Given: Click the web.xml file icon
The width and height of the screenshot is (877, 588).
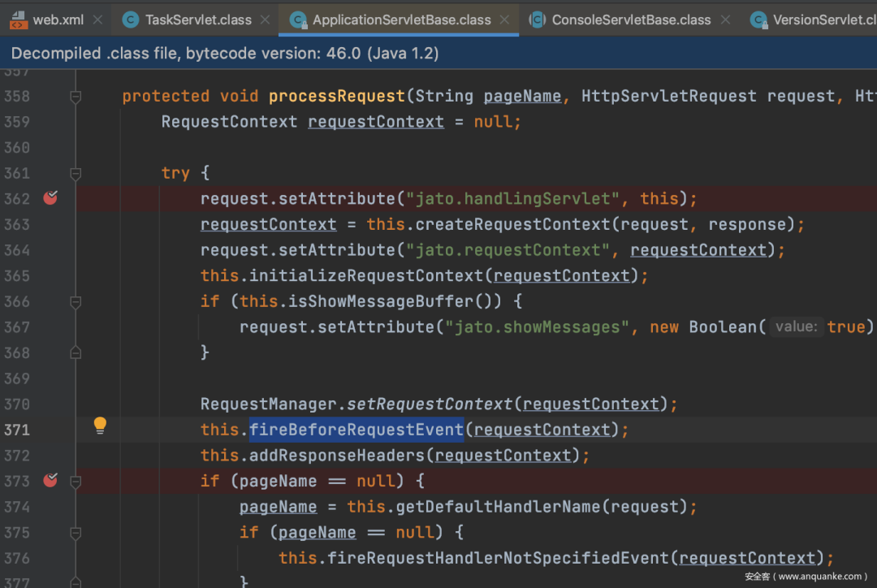Looking at the screenshot, I should (19, 20).
